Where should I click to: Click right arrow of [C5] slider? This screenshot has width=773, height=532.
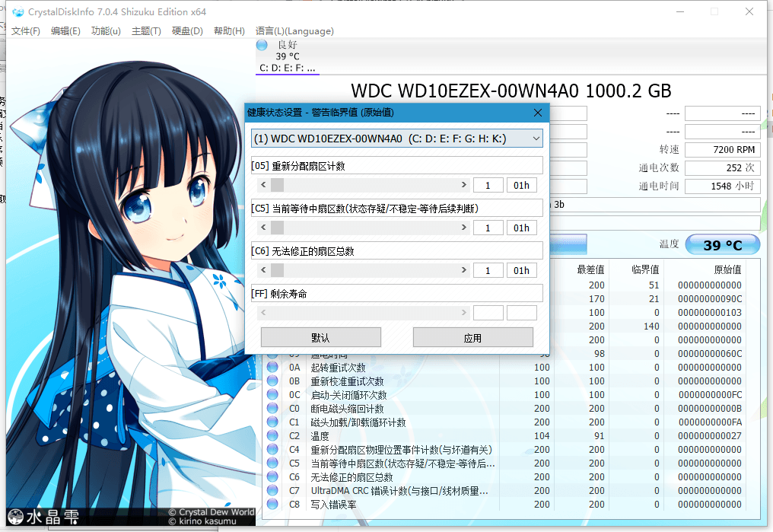(463, 228)
